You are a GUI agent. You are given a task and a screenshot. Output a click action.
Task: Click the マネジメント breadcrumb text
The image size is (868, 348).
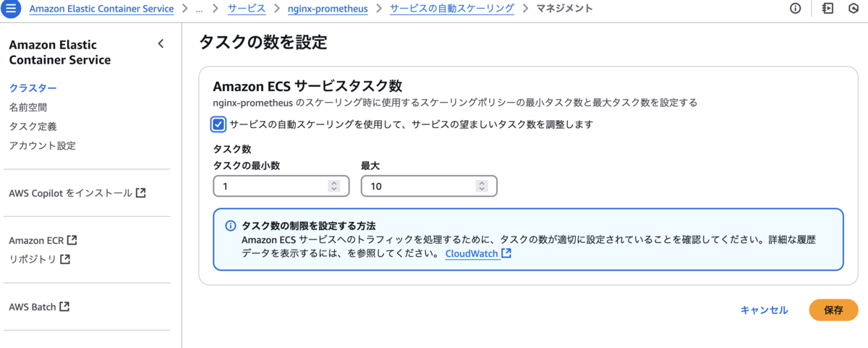pos(565,9)
